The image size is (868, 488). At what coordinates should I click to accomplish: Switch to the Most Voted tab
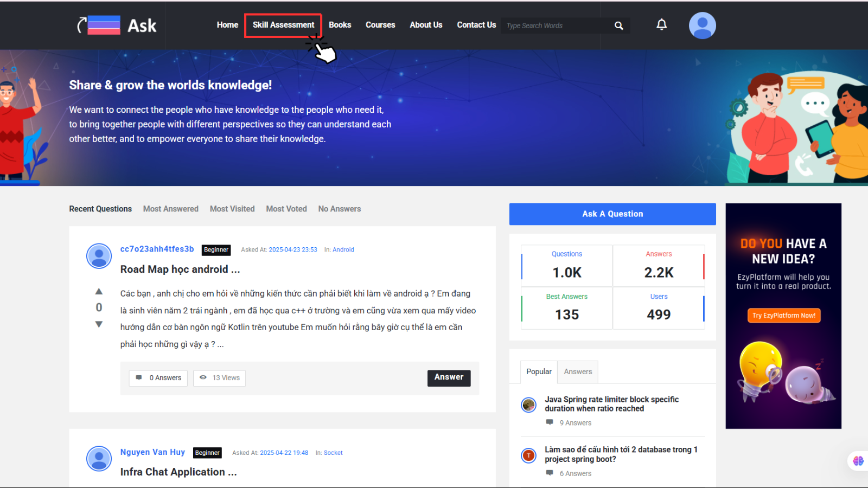coord(286,209)
